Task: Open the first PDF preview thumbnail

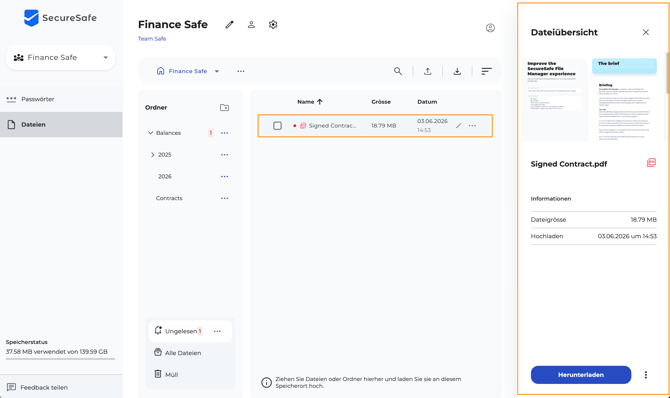Action: 554,100
